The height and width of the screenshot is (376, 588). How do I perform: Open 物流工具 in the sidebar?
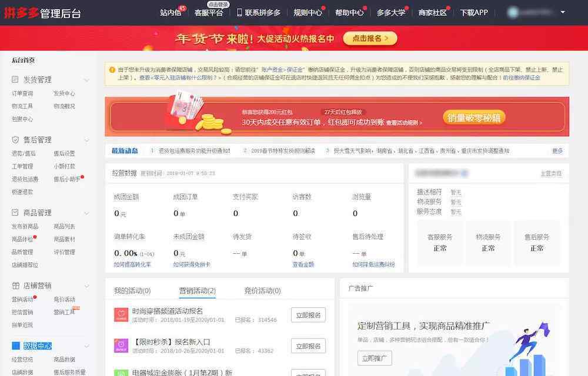coord(22,106)
